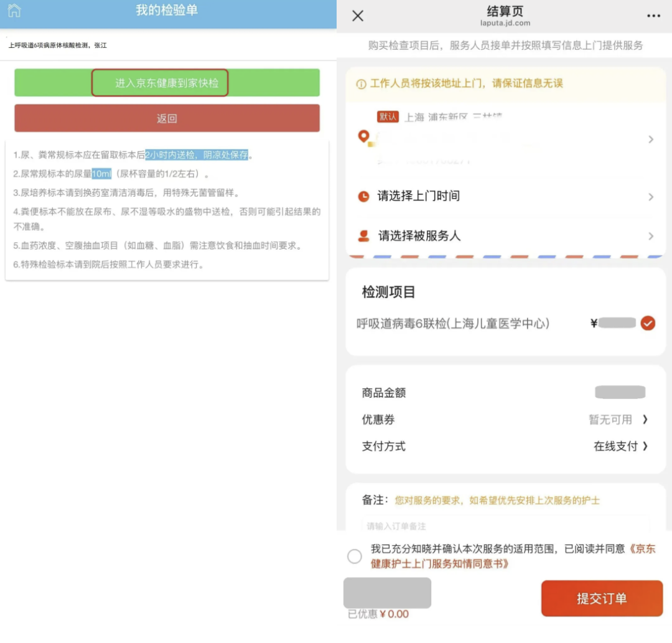Tap the person icon for service recipient

[x=364, y=236]
